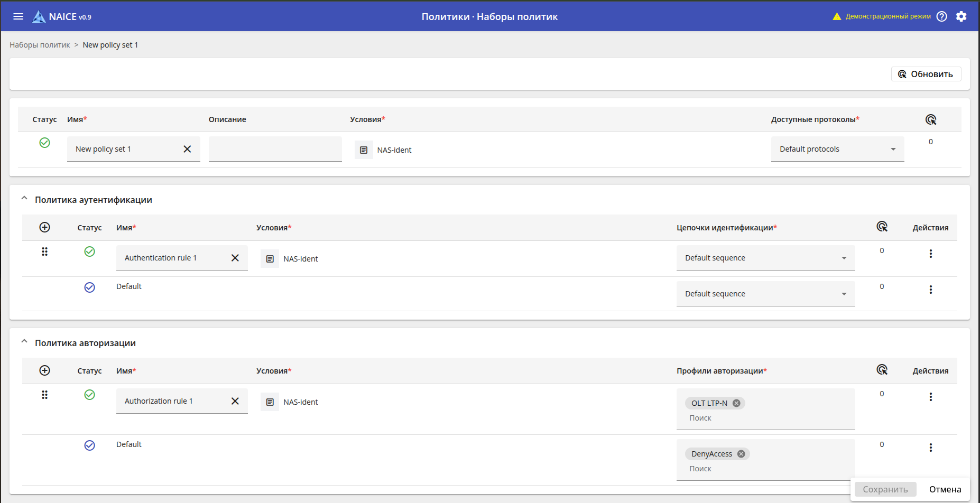
Task: Open the settings gear icon
Action: pos(961,16)
